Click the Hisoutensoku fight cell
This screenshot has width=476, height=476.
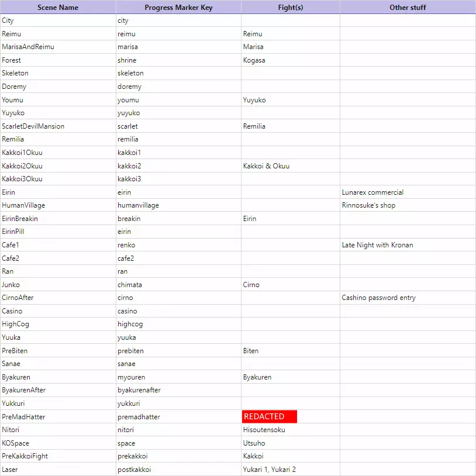[264, 430]
